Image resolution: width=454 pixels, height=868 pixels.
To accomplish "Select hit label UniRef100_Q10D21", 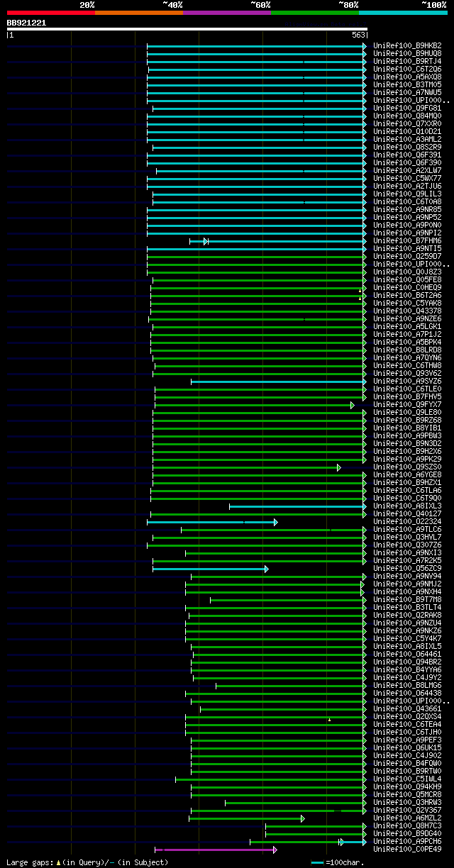I will pos(408,132).
